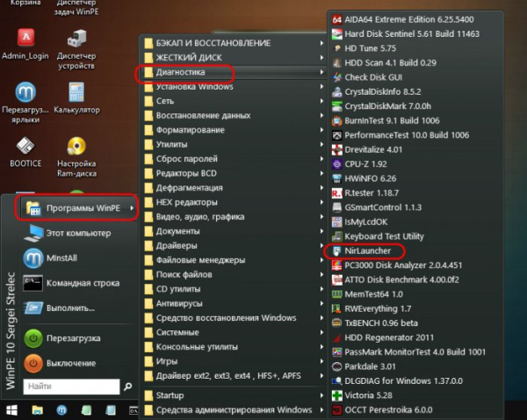
Task: Expand Программы WinPE menu arrow
Action: click(132, 208)
